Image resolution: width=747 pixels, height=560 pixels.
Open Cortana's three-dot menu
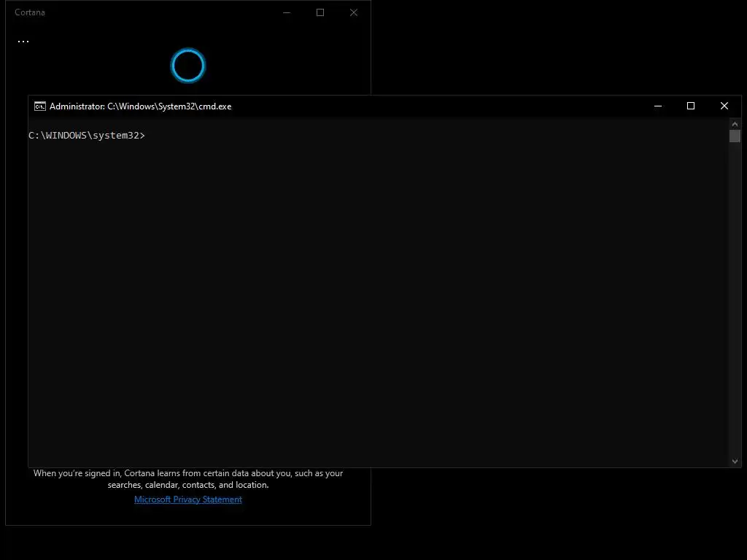(23, 42)
